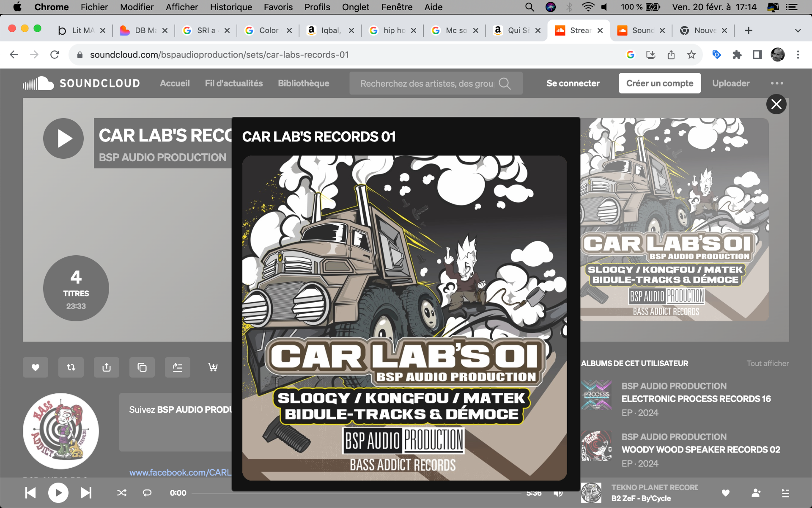Go to Accueil
Screen dimensions: 812x508
tap(175, 83)
